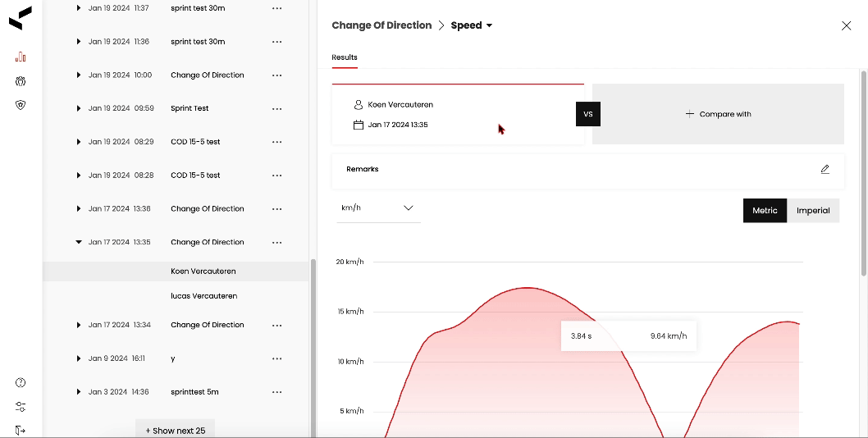Click the VS badge
Screen dimensions: 868x438
[x=588, y=114]
